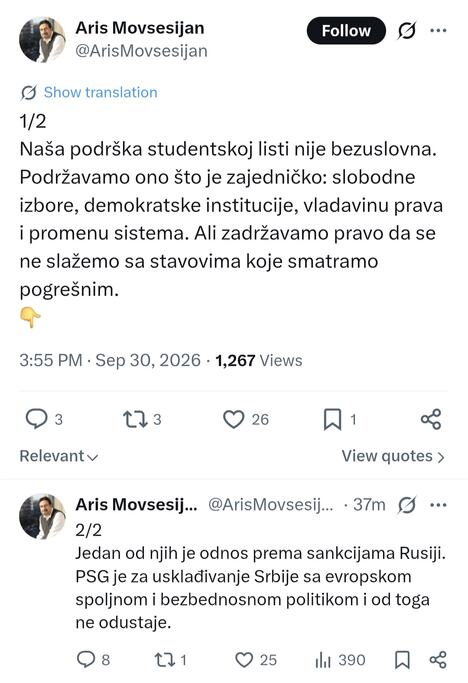Open Aris Movsesijan's profile picture at top
Image resolution: width=468 pixels, height=683 pixels.
[x=42, y=40]
